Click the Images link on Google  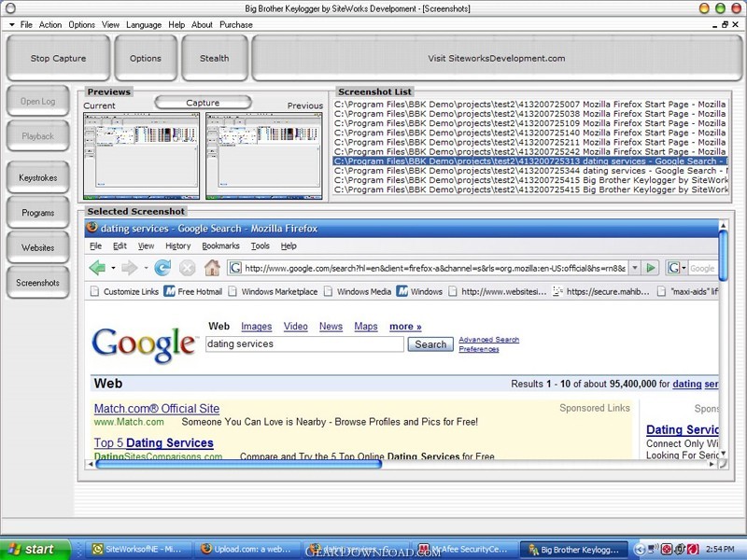256,327
